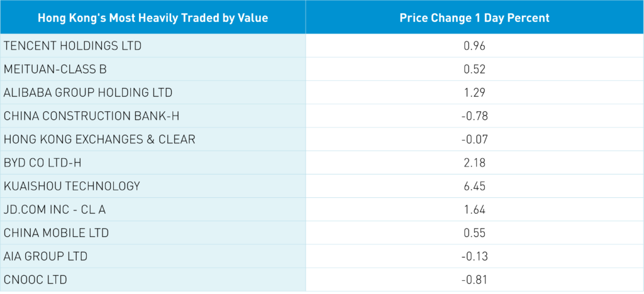Click the 'Hong Kong's Most Heavily Traded by Value' header
The width and height of the screenshot is (644, 294).
click(x=153, y=18)
